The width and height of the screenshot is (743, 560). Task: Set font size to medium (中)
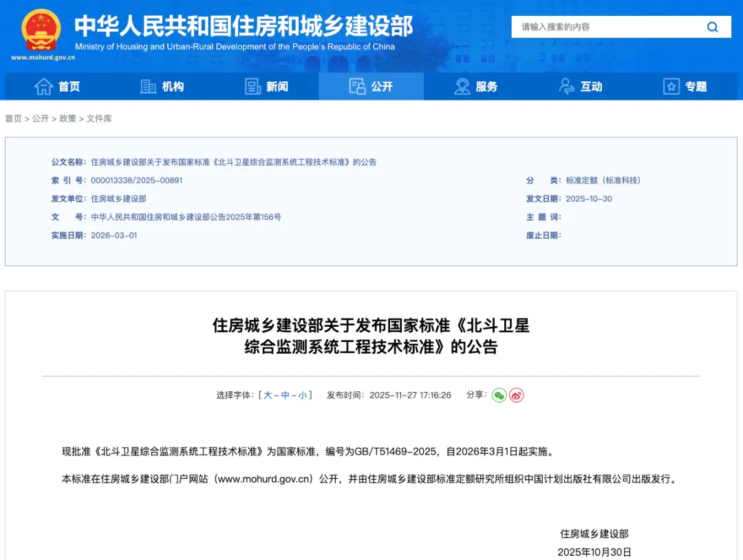(286, 396)
